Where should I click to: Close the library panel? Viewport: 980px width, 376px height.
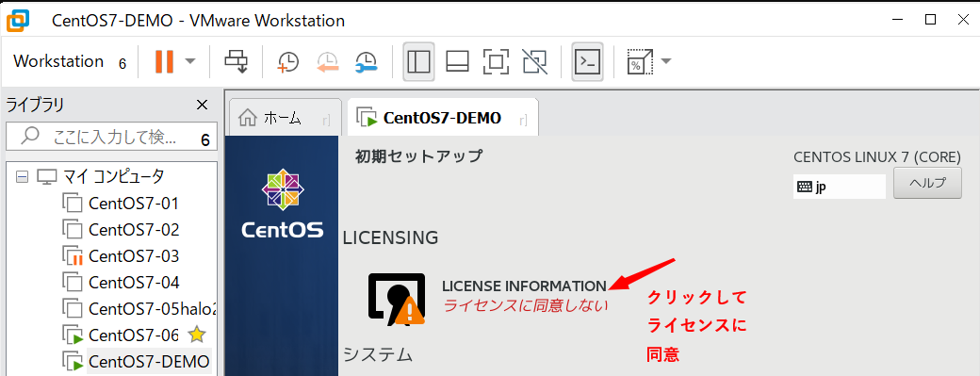202,105
